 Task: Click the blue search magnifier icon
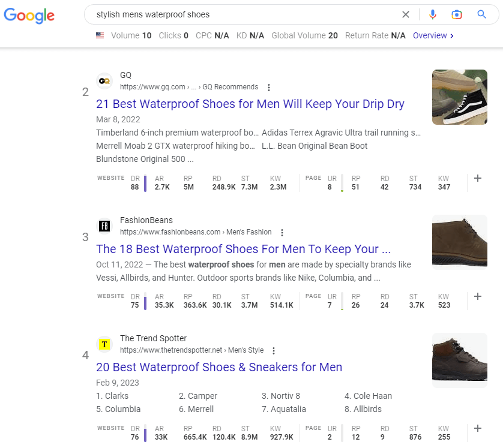click(481, 14)
